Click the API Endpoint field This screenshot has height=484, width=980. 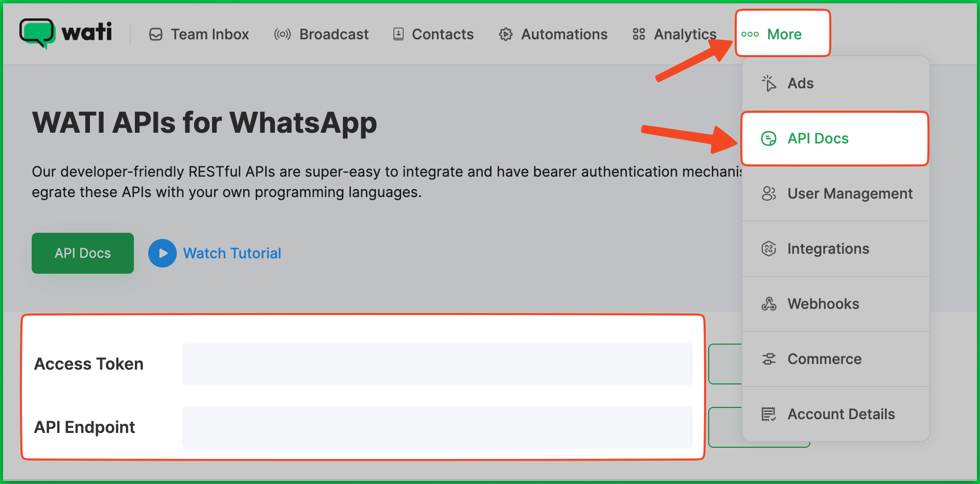click(437, 427)
